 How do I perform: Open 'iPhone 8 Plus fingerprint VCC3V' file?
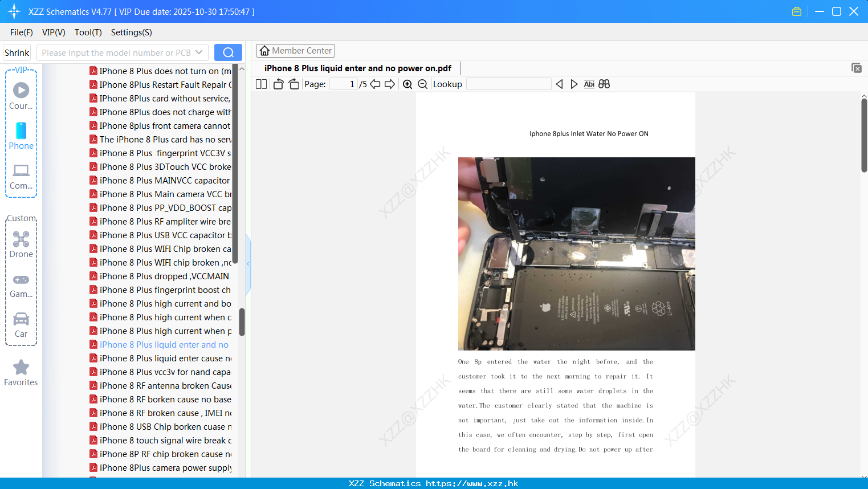(x=161, y=153)
